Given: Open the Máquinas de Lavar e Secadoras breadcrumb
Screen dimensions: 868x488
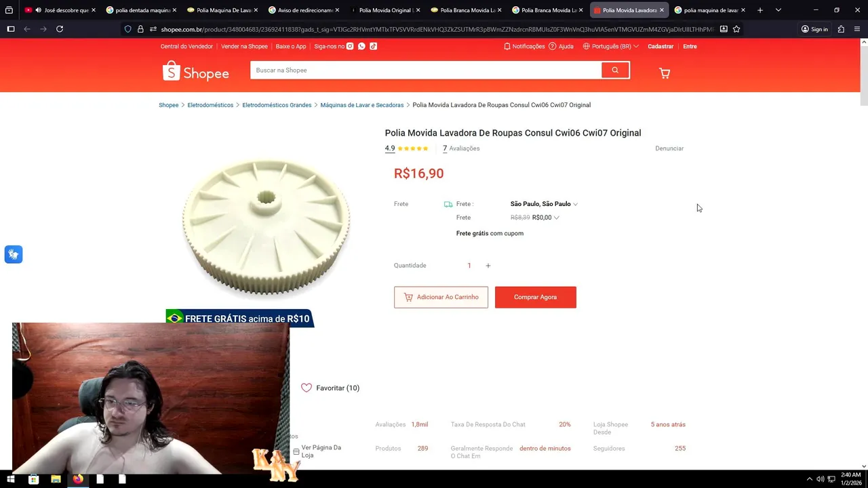Looking at the screenshot, I should pos(362,105).
